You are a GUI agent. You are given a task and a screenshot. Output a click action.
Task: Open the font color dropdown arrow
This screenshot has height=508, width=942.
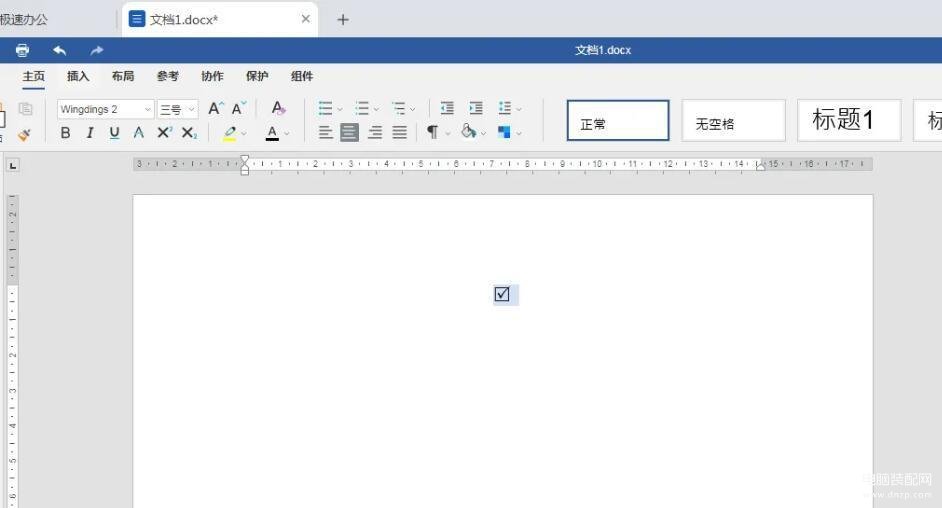(287, 134)
